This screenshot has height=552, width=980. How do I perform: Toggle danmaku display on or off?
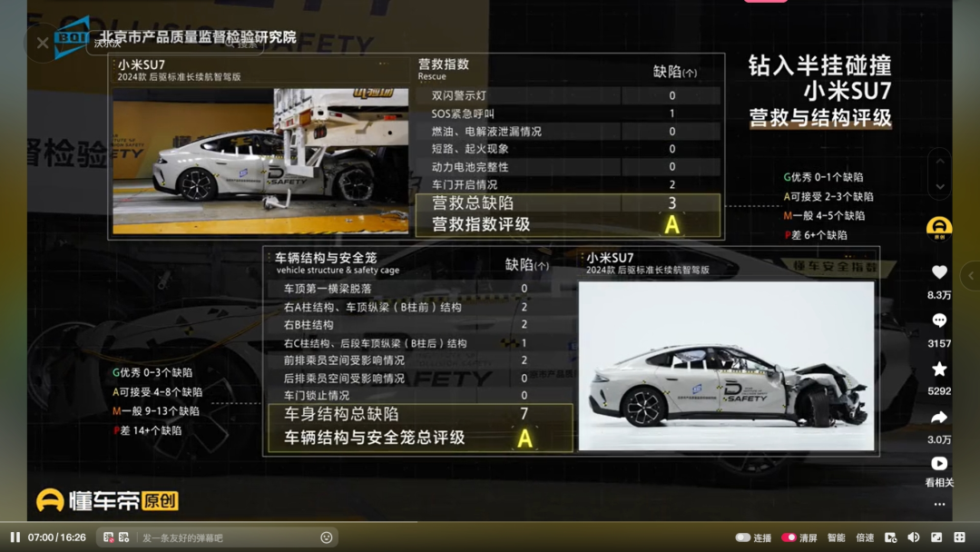tap(109, 537)
